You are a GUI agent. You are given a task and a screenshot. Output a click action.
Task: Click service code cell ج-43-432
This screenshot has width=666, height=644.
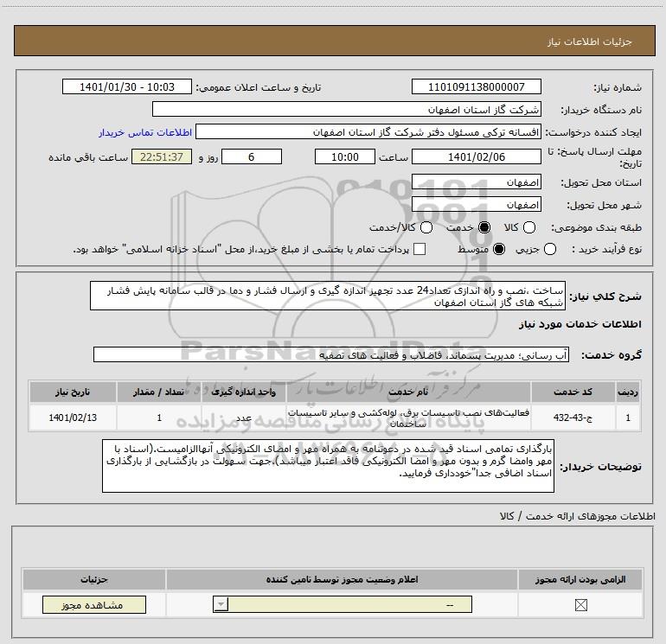click(x=573, y=418)
